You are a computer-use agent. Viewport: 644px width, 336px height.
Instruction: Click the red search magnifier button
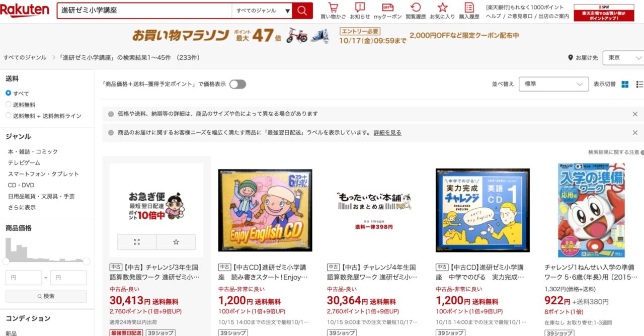coord(302,11)
